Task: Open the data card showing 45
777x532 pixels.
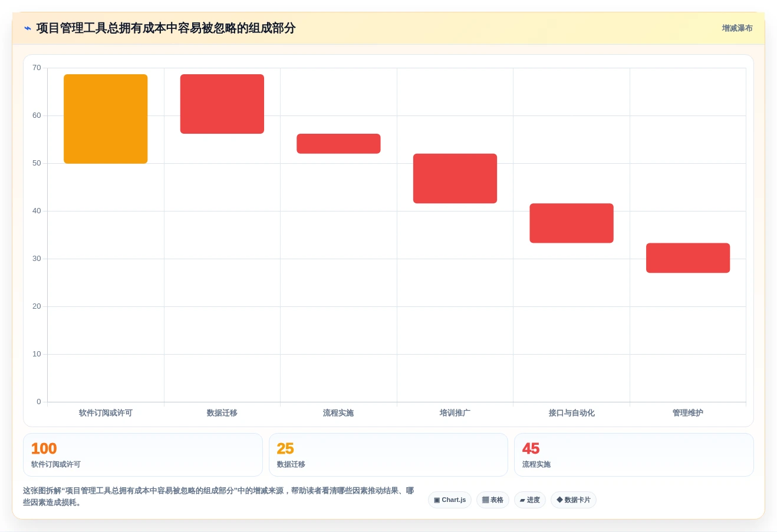Action: 634,455
